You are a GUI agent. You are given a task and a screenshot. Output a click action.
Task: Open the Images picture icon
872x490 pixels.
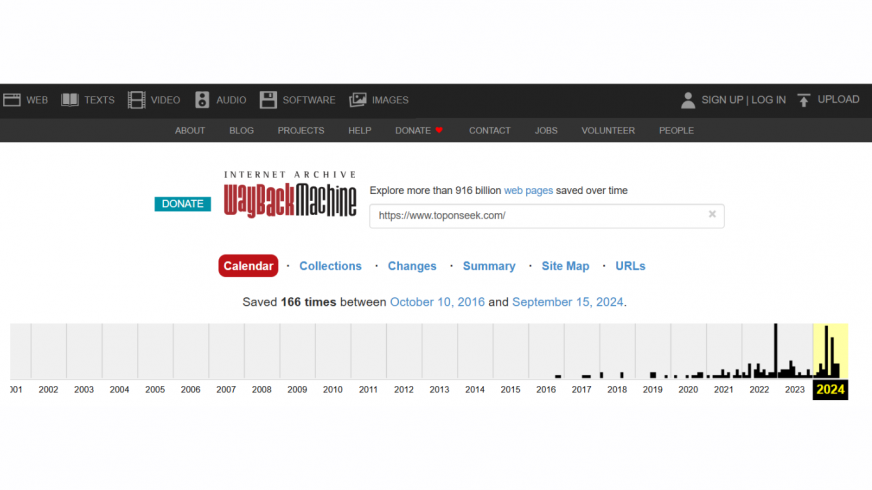[357, 100]
